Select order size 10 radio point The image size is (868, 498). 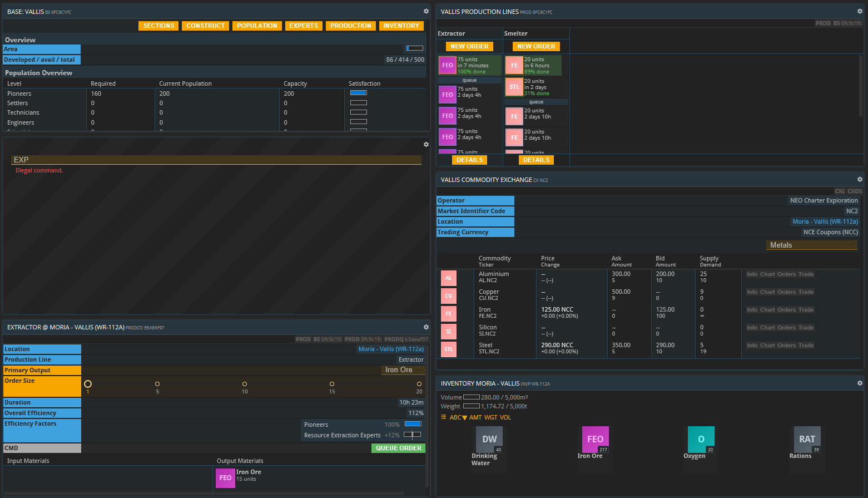[245, 384]
